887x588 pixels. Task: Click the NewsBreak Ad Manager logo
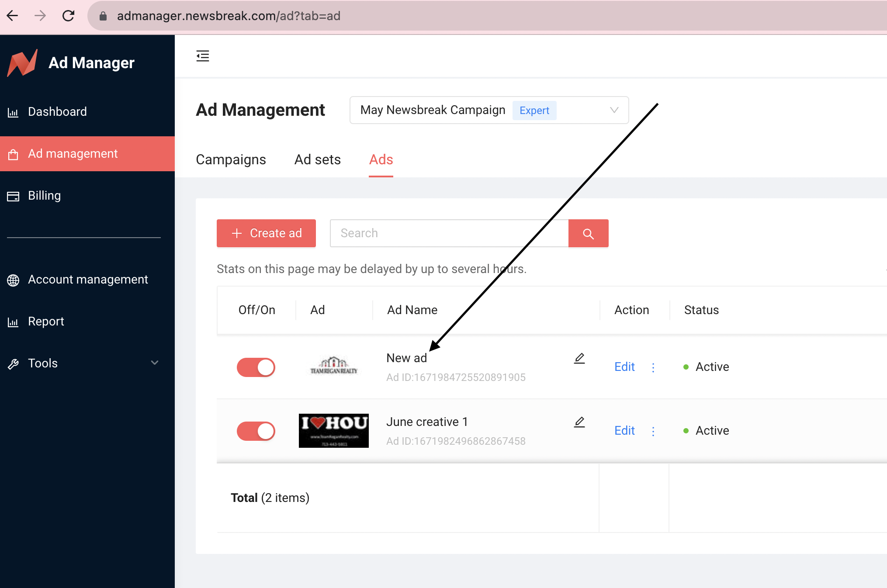point(23,63)
